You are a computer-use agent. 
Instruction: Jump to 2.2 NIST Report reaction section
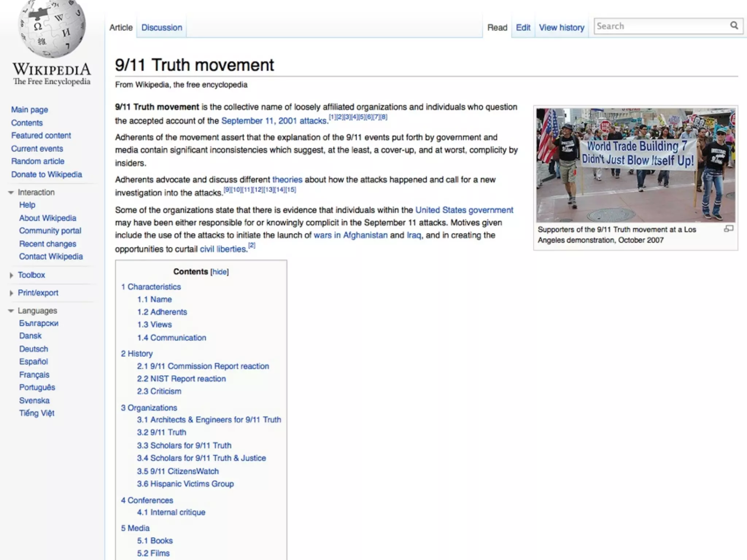pos(181,379)
